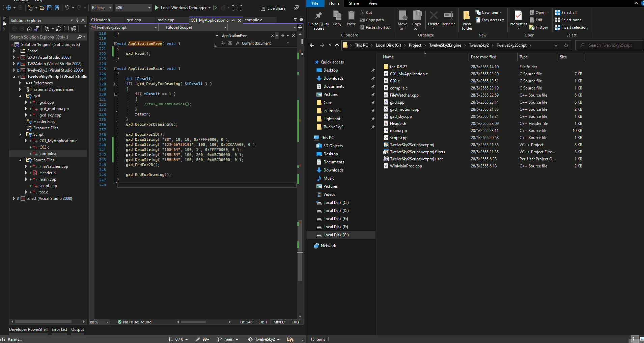
Task: Open the TwelveSky2Script project scope dropdown
Action: 124,27
